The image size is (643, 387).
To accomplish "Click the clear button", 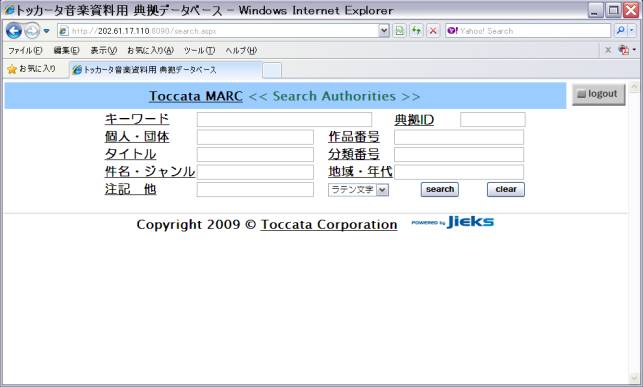I will [506, 189].
